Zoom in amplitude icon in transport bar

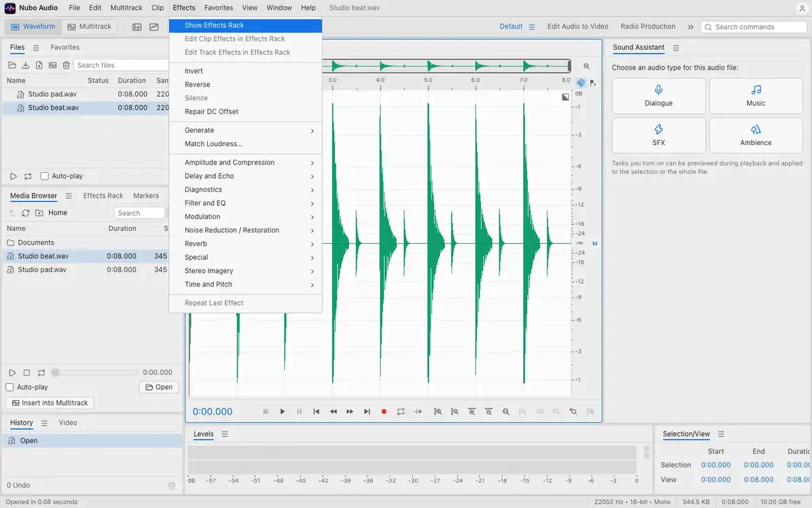[x=438, y=411]
